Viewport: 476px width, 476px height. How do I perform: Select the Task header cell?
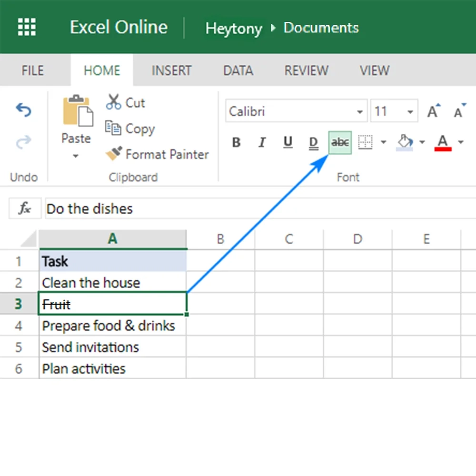pyautogui.click(x=113, y=261)
